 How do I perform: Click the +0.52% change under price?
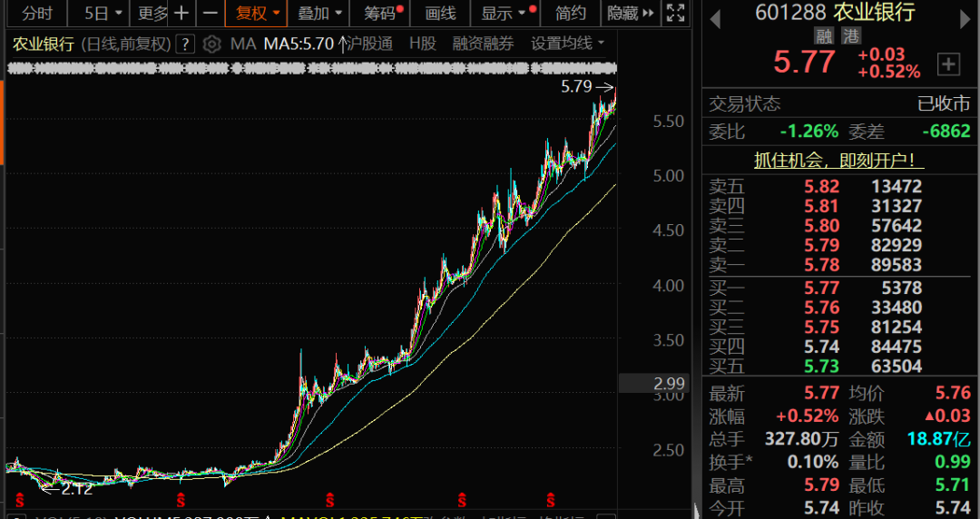[x=888, y=72]
